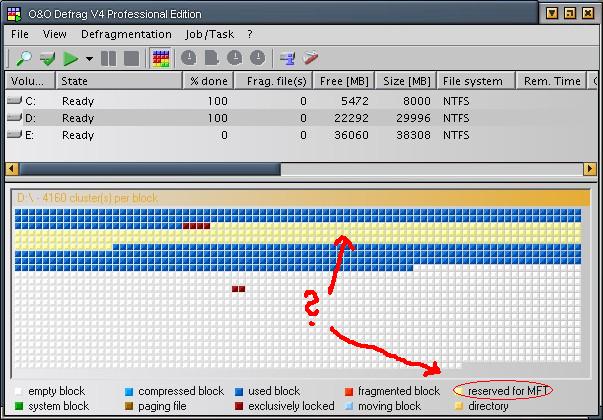Click size value 38308
The width and height of the screenshot is (603, 420).
(x=413, y=135)
